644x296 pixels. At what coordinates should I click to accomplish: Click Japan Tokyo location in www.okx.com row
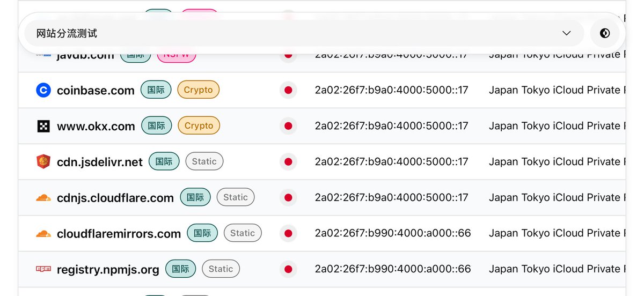557,126
